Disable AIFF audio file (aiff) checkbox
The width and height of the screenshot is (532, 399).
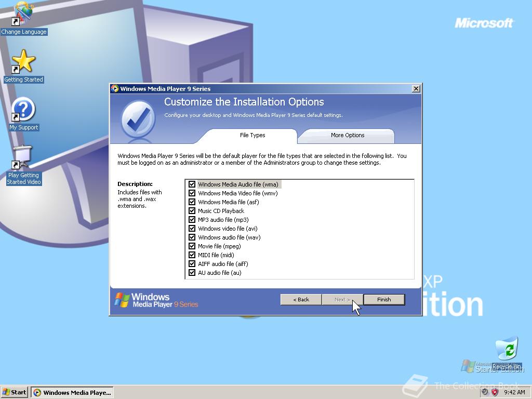(x=192, y=263)
